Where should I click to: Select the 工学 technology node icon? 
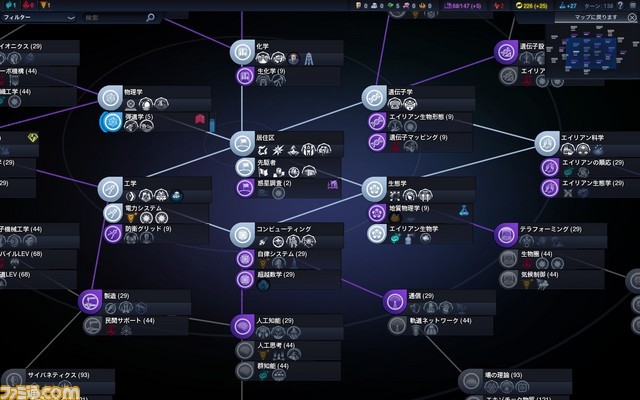tap(110, 189)
